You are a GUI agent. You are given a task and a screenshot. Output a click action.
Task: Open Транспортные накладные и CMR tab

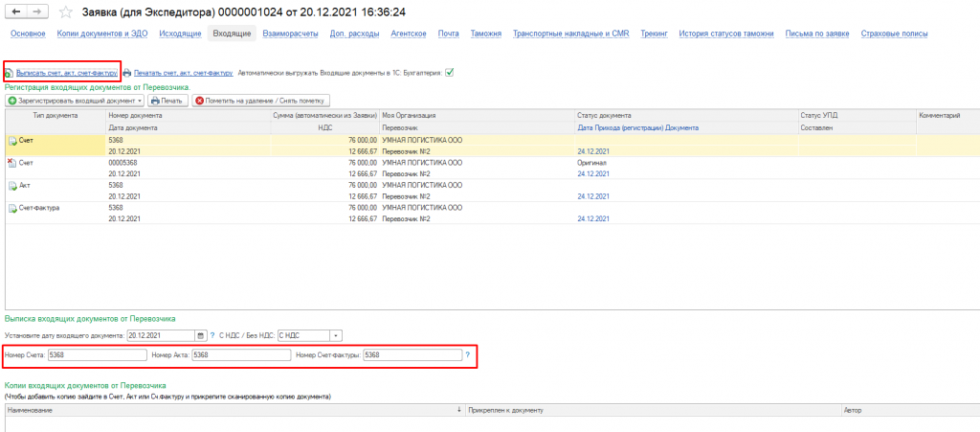click(x=571, y=34)
